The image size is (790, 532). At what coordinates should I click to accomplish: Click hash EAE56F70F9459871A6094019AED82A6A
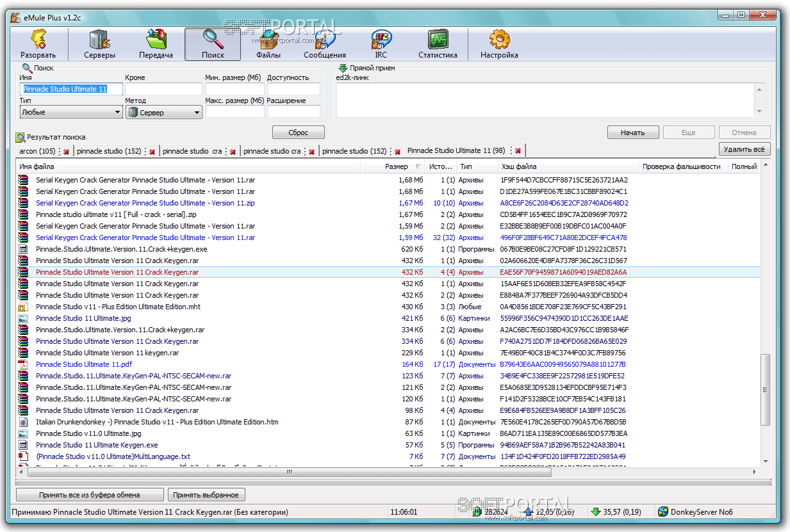point(563,272)
